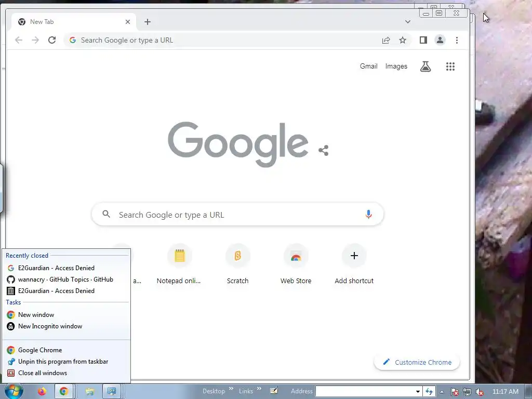Click the muted volume tray icon
The width and height of the screenshot is (532, 399).
[x=480, y=392]
